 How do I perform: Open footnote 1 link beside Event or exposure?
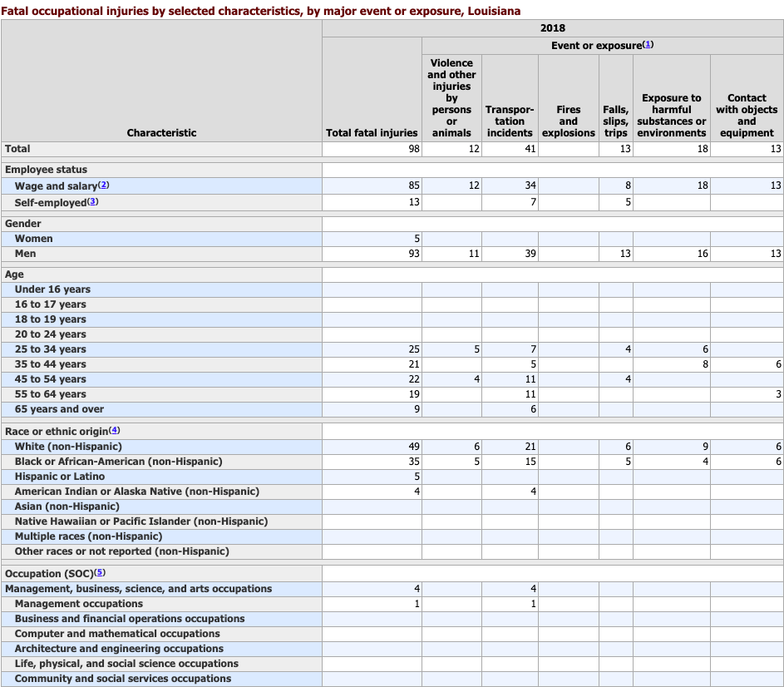pyautogui.click(x=648, y=45)
